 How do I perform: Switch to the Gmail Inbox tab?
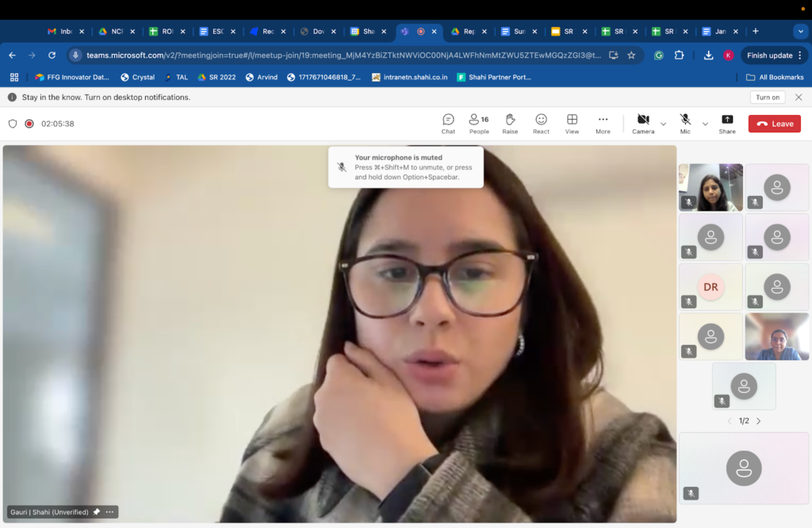pos(61,32)
